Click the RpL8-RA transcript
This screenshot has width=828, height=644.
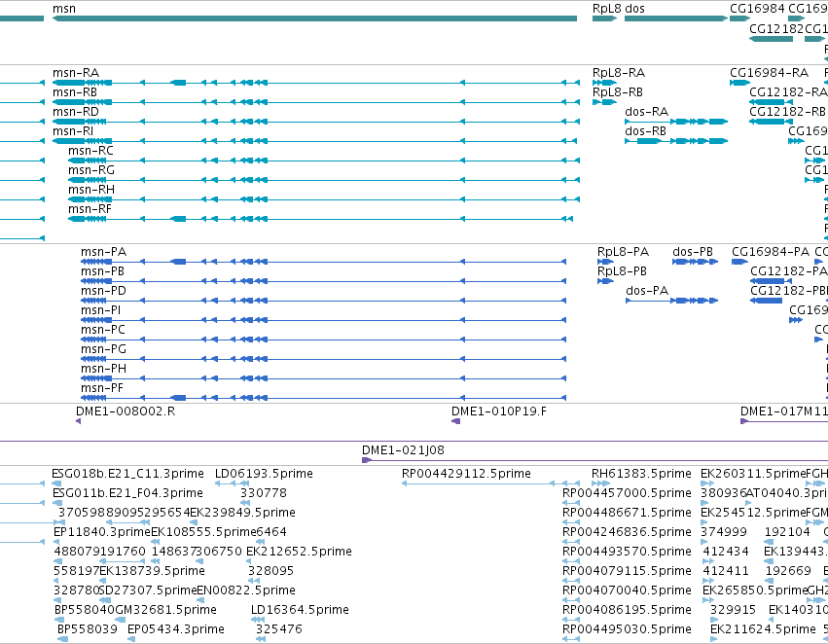(619, 73)
